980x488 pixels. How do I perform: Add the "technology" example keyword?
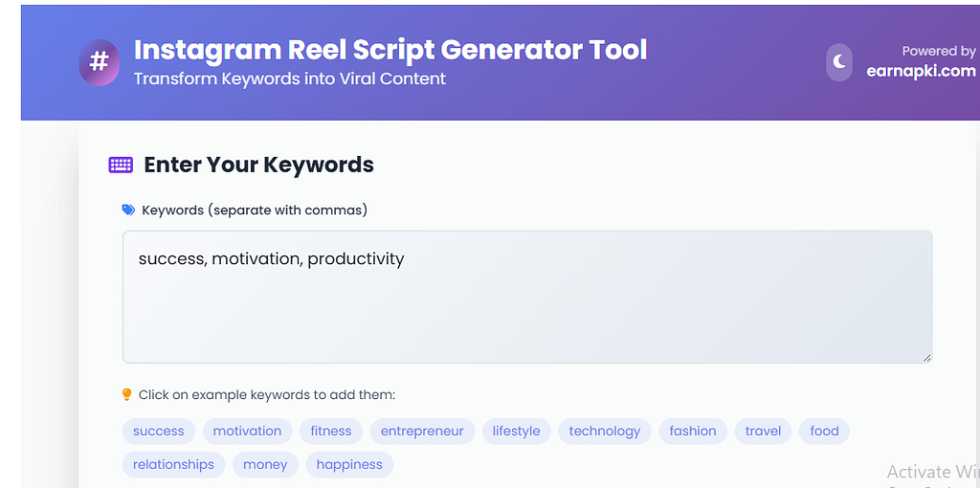click(605, 431)
